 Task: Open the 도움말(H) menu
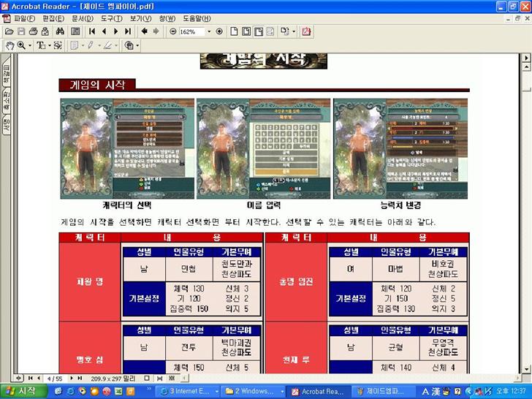coord(197,19)
